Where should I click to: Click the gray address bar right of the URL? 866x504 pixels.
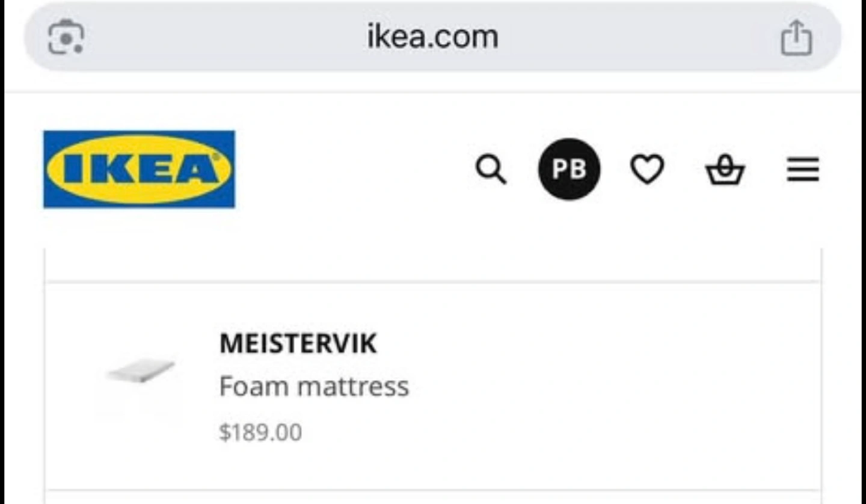pos(637,37)
